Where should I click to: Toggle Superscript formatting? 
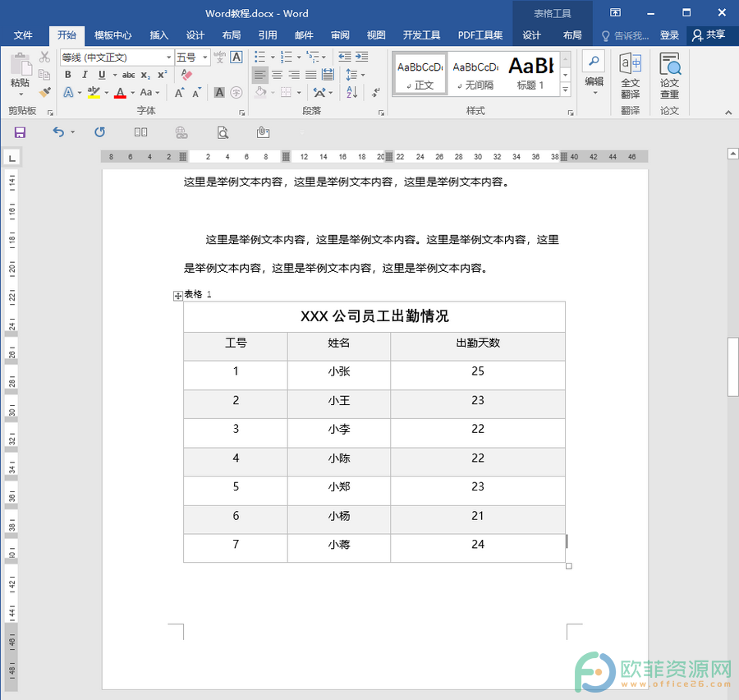click(163, 75)
